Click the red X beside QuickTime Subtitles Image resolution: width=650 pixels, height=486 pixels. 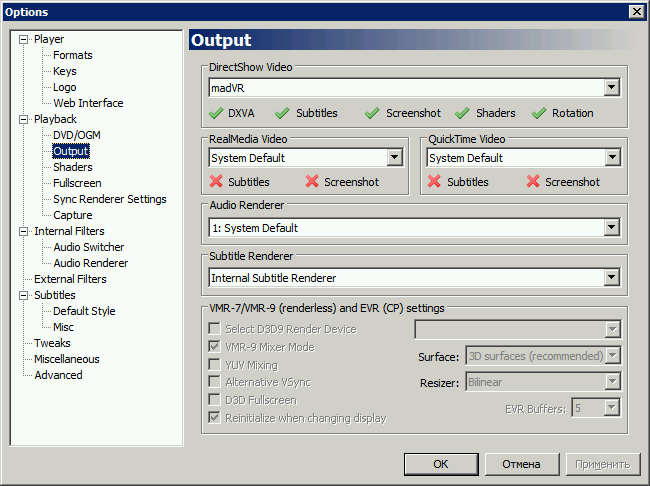click(434, 181)
